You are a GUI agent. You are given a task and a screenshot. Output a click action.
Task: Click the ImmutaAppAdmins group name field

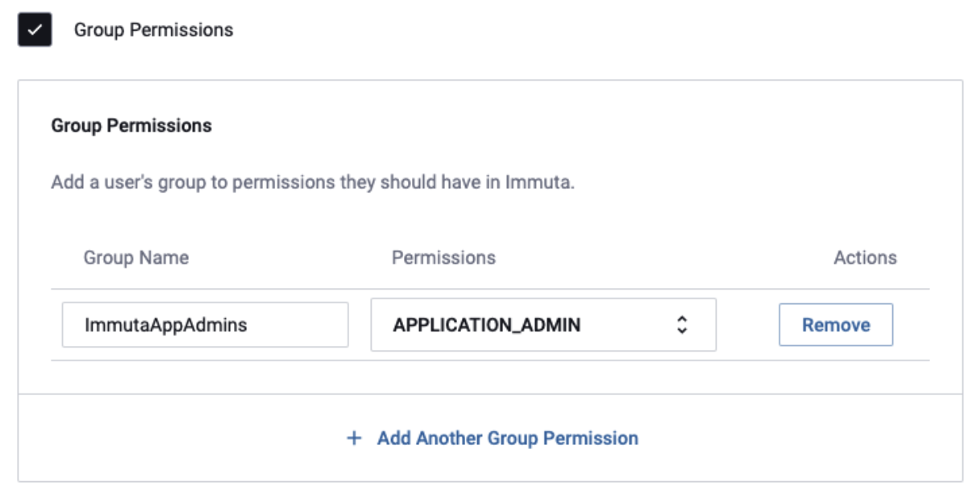[x=204, y=325]
